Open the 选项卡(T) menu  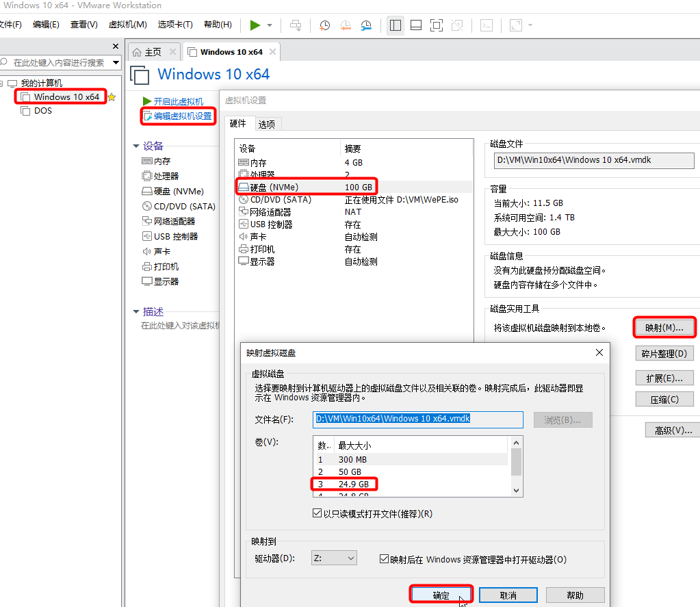(175, 25)
